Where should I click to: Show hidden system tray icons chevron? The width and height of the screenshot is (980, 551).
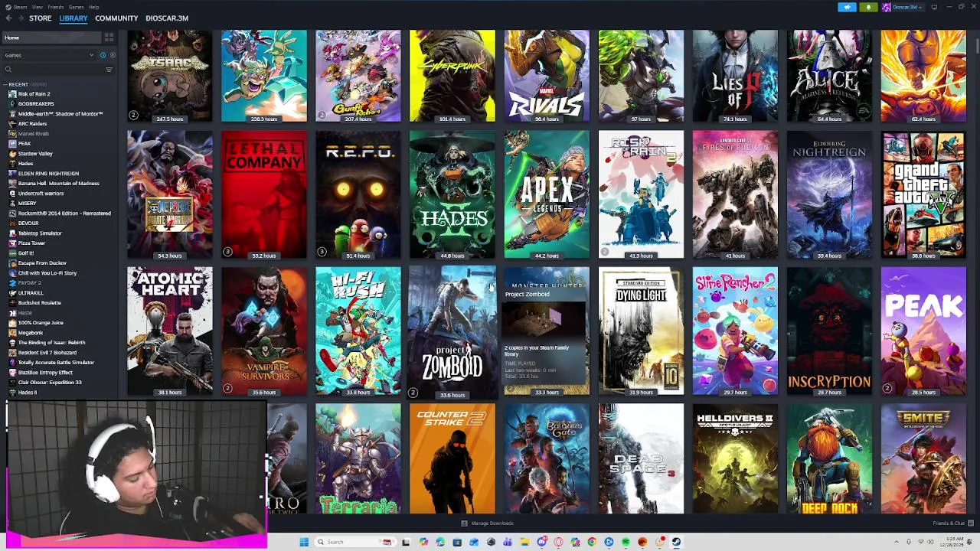coord(898,542)
